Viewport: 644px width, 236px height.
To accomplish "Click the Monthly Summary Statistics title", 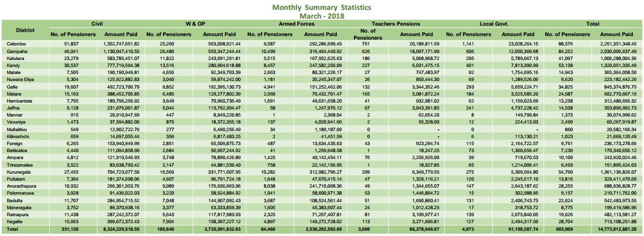I will click(x=322, y=8).
